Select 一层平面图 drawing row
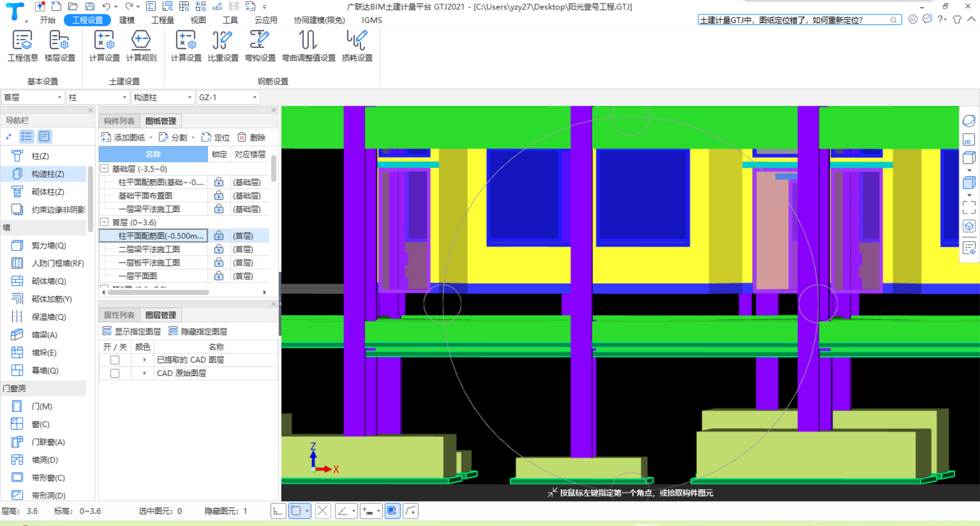The width and height of the screenshot is (980, 526). [x=137, y=276]
